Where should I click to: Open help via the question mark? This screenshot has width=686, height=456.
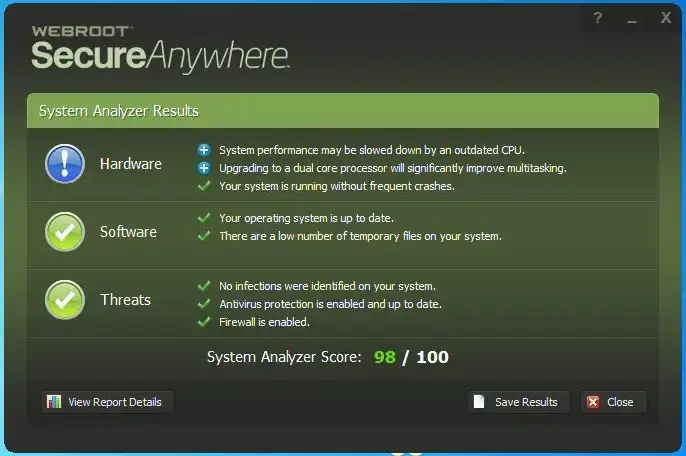(x=597, y=18)
